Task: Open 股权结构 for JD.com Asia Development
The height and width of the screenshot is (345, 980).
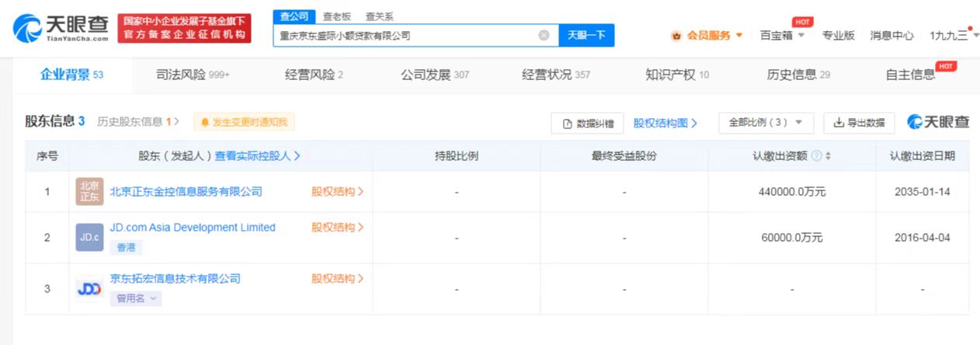Action: [338, 228]
